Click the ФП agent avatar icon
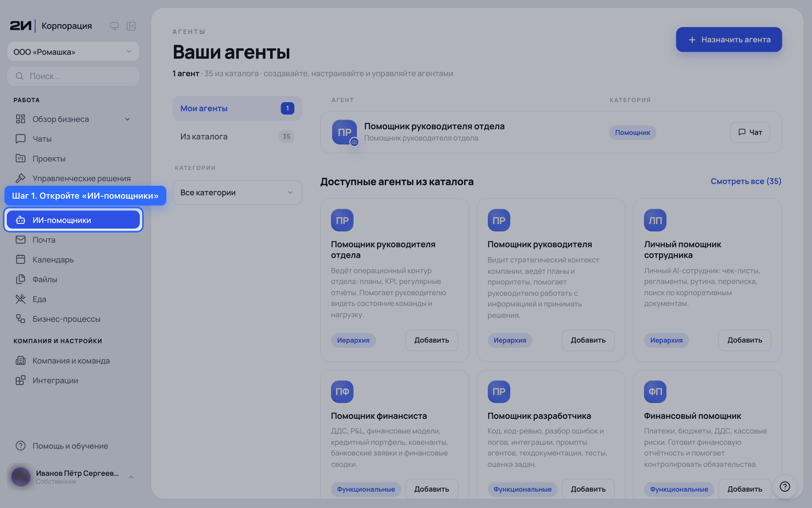 (x=655, y=391)
